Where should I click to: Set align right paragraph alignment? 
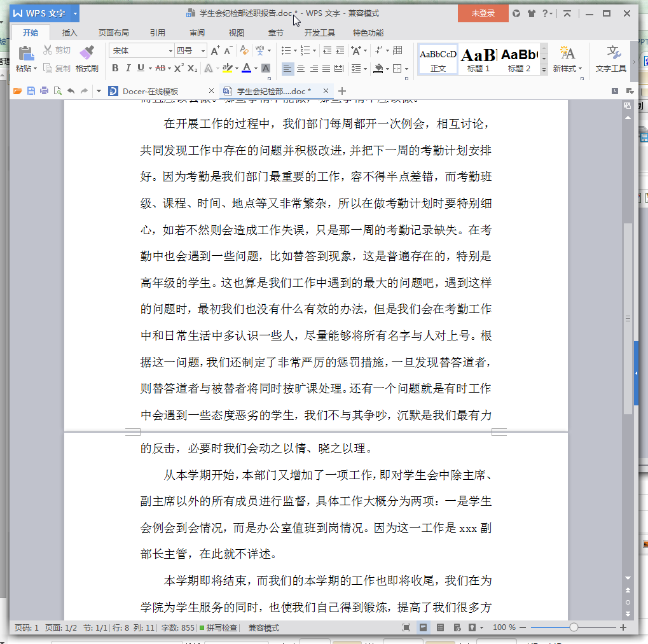point(314,68)
